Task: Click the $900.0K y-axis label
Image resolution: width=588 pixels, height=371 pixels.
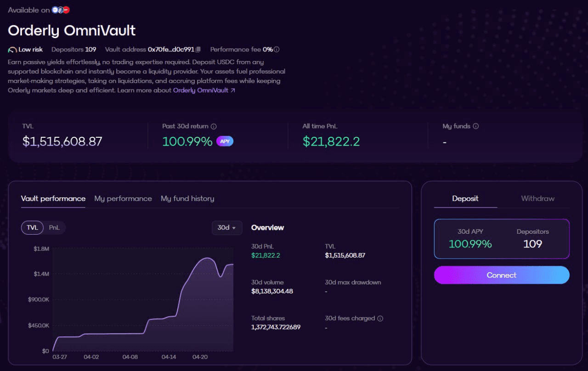Action: [40, 300]
